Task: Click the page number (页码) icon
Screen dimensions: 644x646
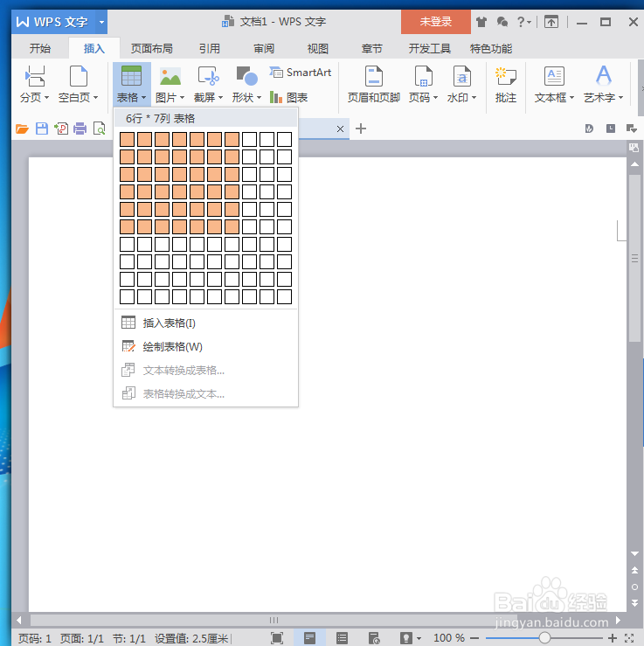Action: (x=423, y=77)
